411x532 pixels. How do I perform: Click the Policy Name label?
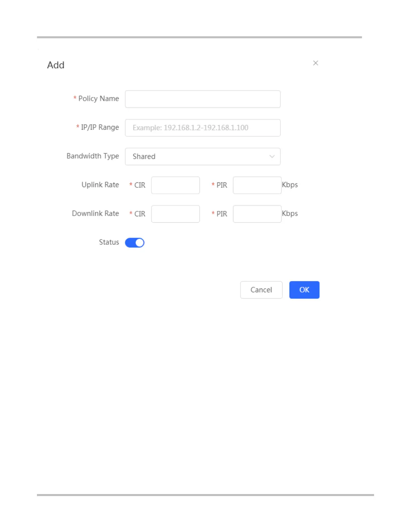pyautogui.click(x=98, y=99)
